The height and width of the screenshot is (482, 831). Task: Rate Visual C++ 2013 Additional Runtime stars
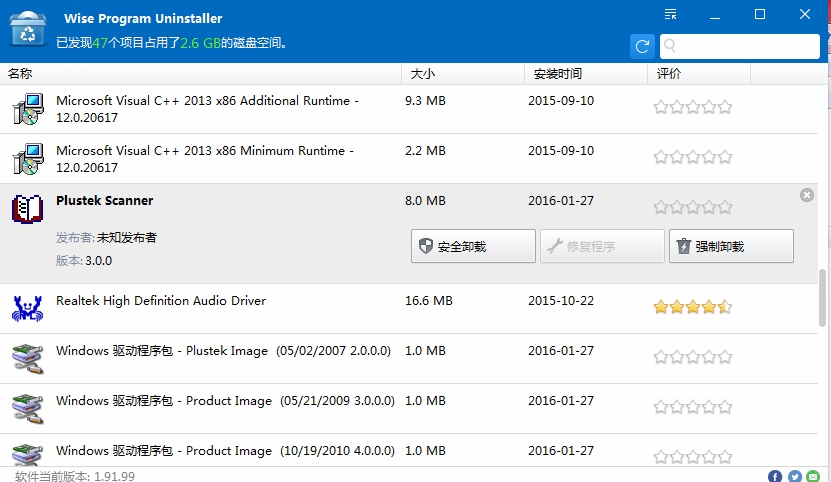(693, 107)
